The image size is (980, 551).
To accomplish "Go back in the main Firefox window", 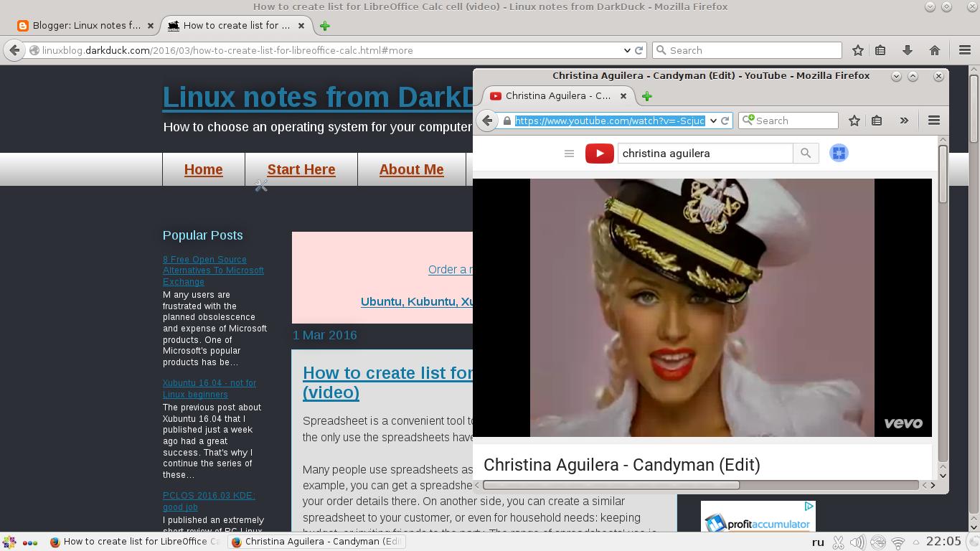I will point(14,50).
